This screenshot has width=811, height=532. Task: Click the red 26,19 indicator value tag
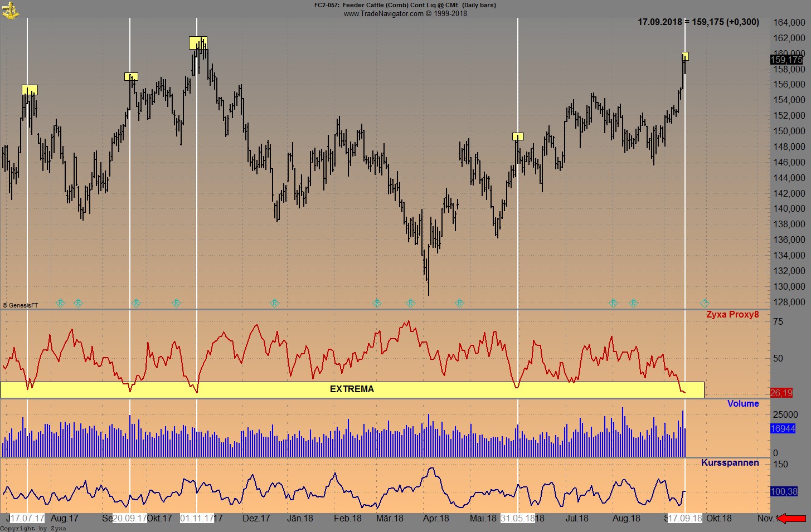click(x=781, y=393)
